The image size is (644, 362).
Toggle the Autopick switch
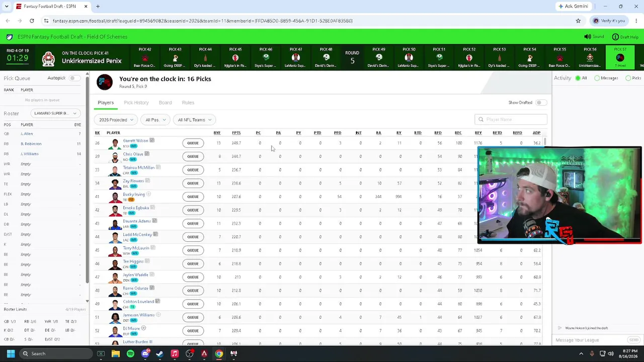(74, 78)
